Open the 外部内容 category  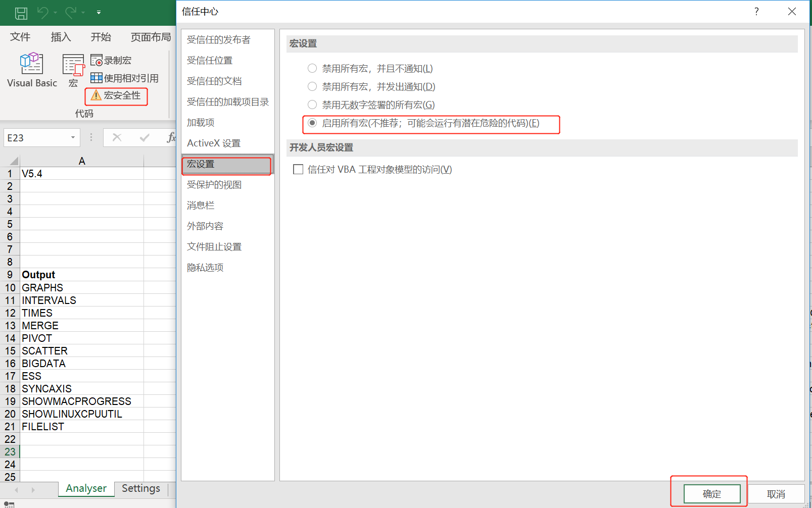[228, 226]
